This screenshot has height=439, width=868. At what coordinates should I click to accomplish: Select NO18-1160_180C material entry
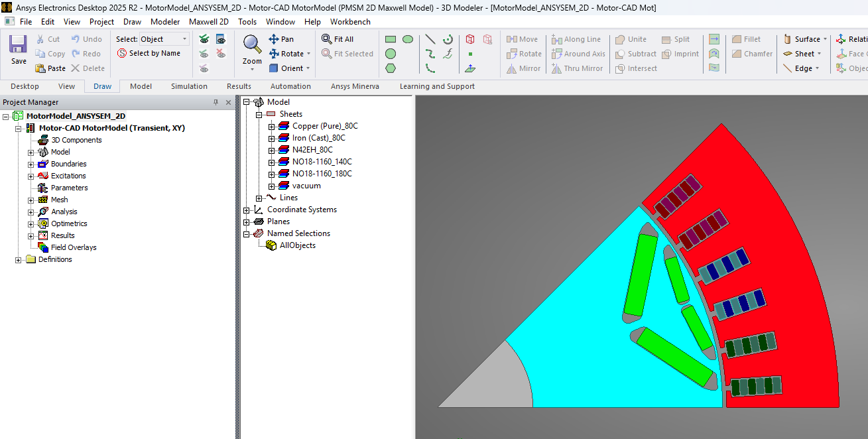[322, 174]
